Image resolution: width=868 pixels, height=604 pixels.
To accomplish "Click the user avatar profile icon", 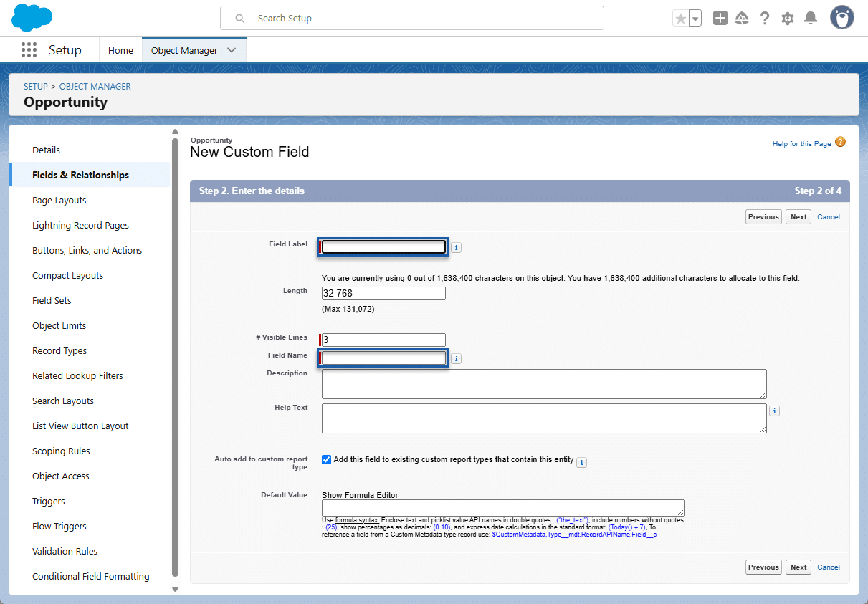I will [x=841, y=18].
